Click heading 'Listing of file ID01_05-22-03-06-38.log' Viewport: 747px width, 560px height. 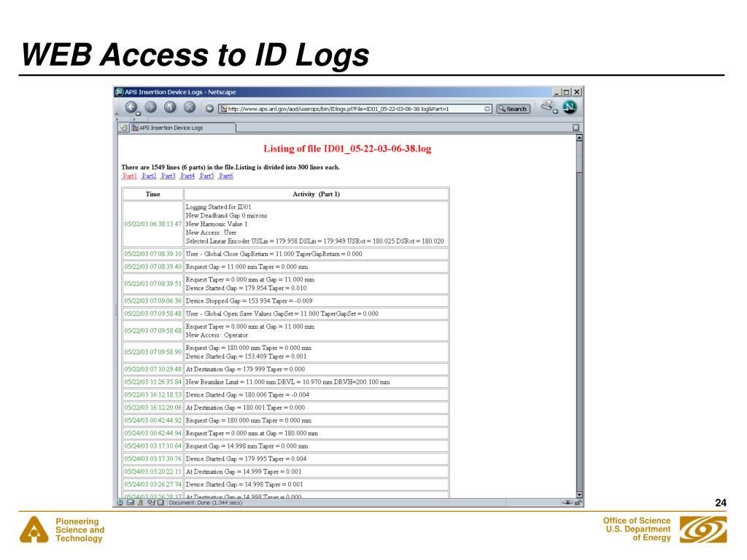click(x=347, y=149)
